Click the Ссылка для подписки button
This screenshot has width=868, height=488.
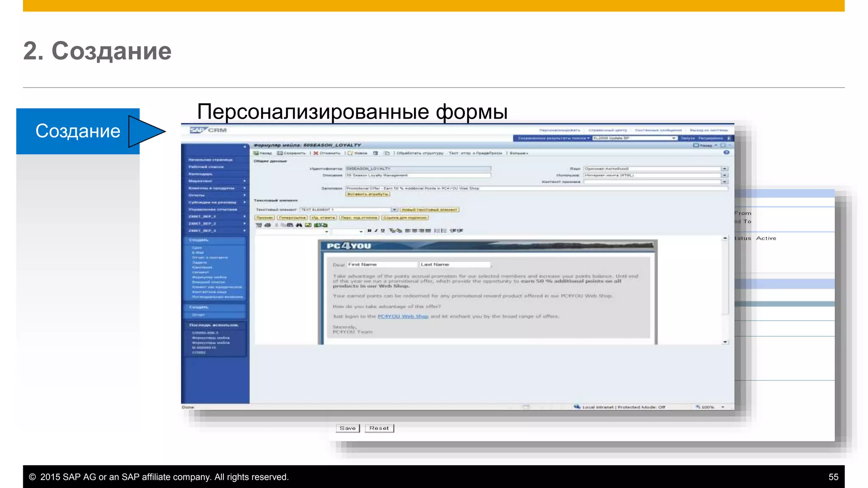[x=405, y=217]
